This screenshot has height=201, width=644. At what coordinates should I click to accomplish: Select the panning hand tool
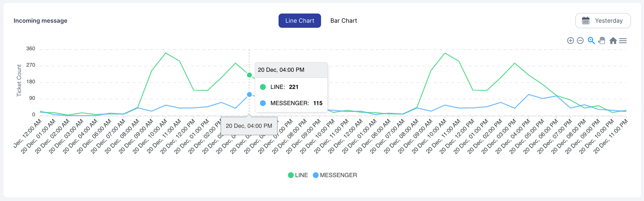click(x=602, y=41)
